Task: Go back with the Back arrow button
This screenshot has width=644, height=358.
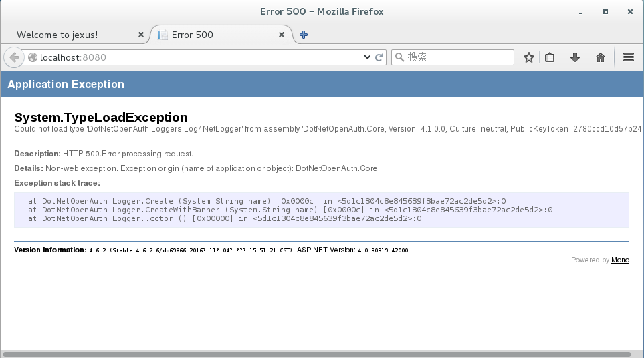Action: pyautogui.click(x=14, y=57)
